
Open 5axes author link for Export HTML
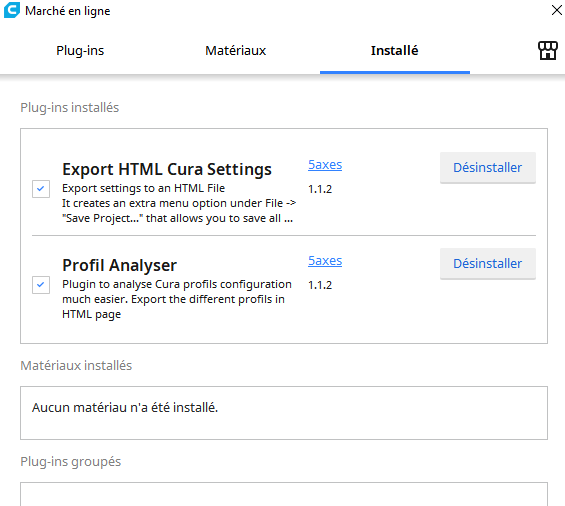[x=325, y=165]
